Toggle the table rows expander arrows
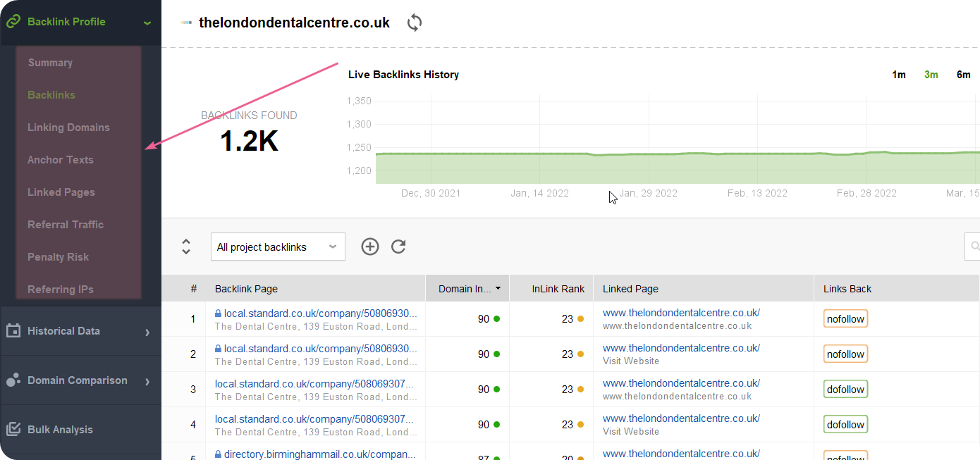The height and width of the screenshot is (460, 980). pos(185,247)
